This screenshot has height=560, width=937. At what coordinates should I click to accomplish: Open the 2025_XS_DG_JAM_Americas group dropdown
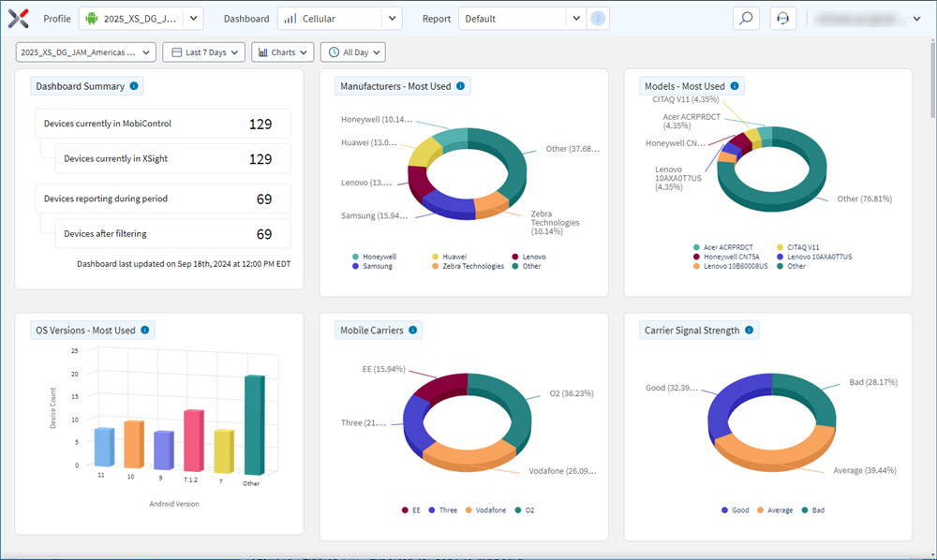(x=85, y=52)
